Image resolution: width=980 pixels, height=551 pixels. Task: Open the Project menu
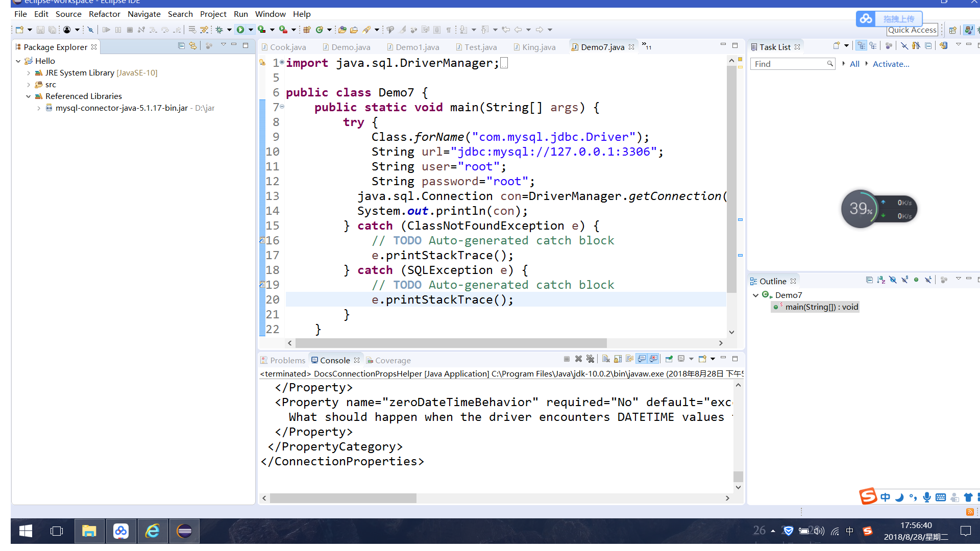click(213, 14)
